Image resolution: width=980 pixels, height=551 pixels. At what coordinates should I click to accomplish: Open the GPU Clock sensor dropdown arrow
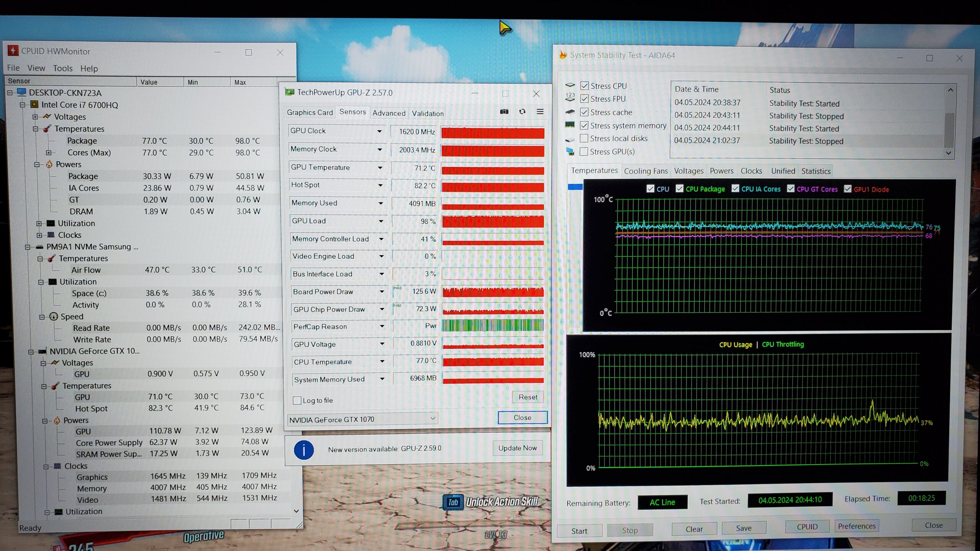tap(379, 131)
